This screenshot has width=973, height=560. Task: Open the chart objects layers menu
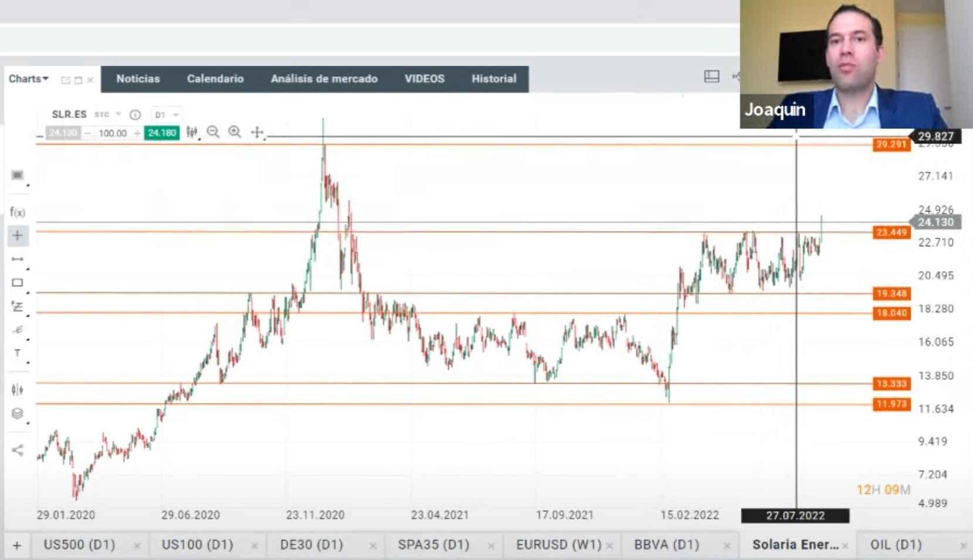18,414
